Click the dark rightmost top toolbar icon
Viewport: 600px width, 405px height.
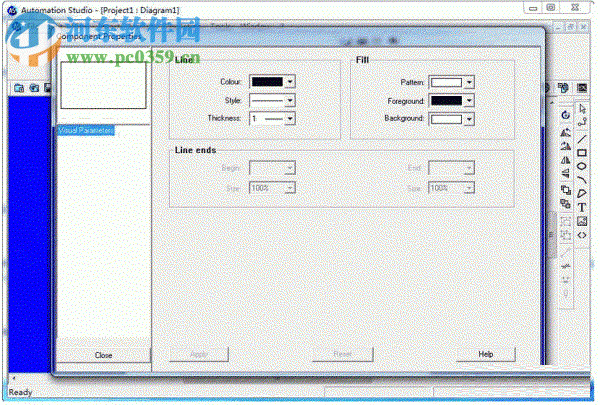pyautogui.click(x=582, y=88)
